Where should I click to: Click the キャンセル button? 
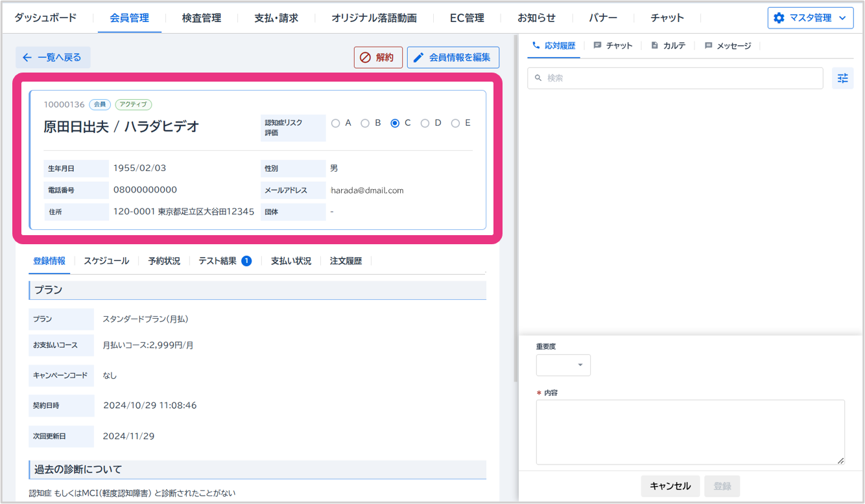click(670, 486)
